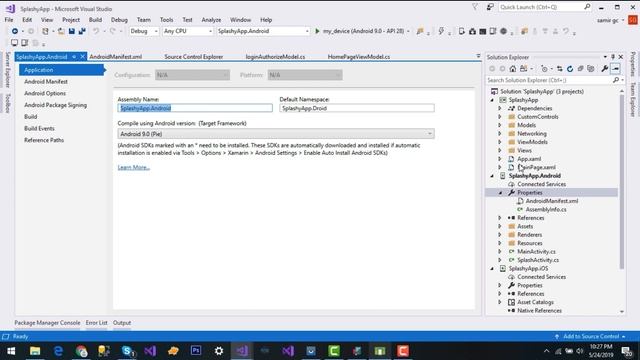Open Android SDK Manager toolbar icon
This screenshot has height=360, width=640.
pyautogui.click(x=472, y=31)
